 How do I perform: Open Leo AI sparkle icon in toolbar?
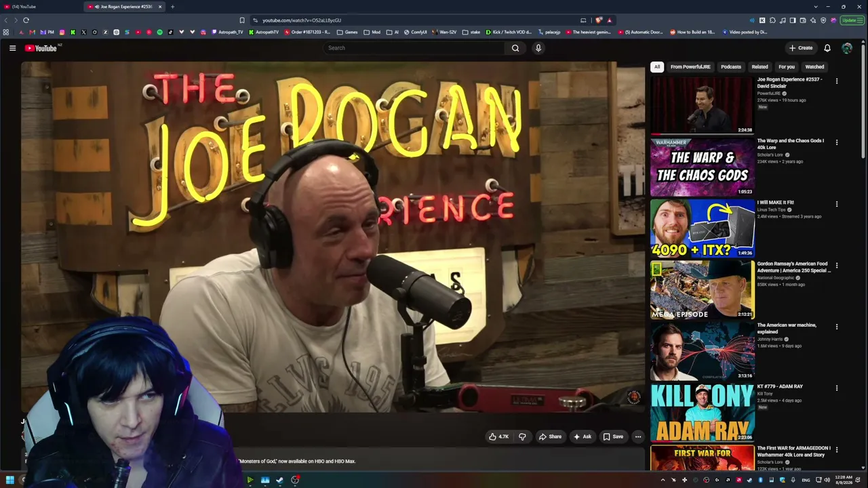pos(813,20)
